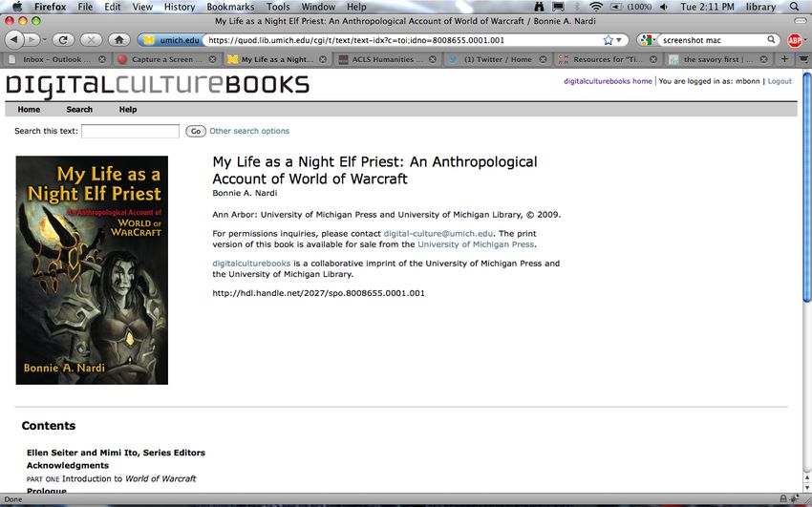
Task: Click the Go search button
Action: pyautogui.click(x=196, y=132)
